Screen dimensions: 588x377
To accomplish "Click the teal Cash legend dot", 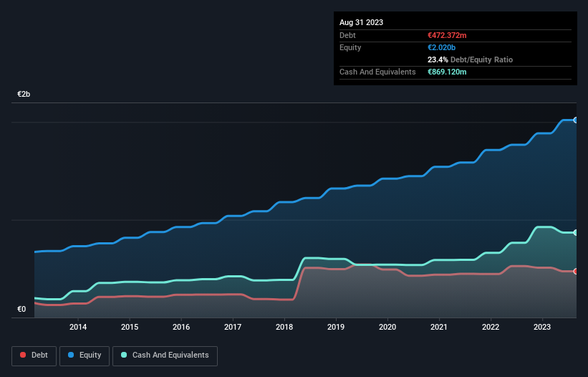I will pos(124,355).
